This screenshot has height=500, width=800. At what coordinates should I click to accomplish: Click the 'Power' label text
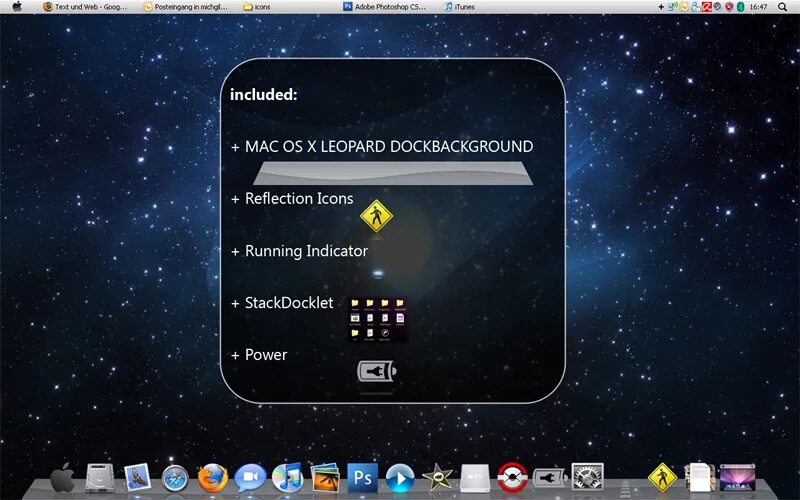(266, 355)
